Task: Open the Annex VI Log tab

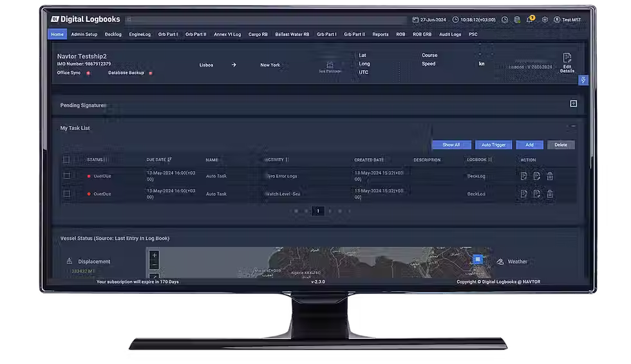Action: click(x=227, y=34)
